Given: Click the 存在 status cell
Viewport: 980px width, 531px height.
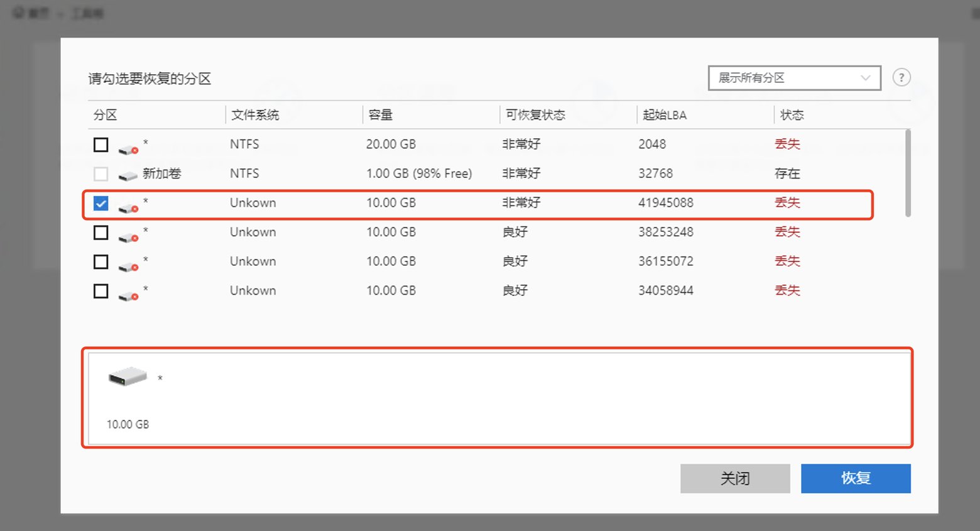Looking at the screenshot, I should pos(787,173).
